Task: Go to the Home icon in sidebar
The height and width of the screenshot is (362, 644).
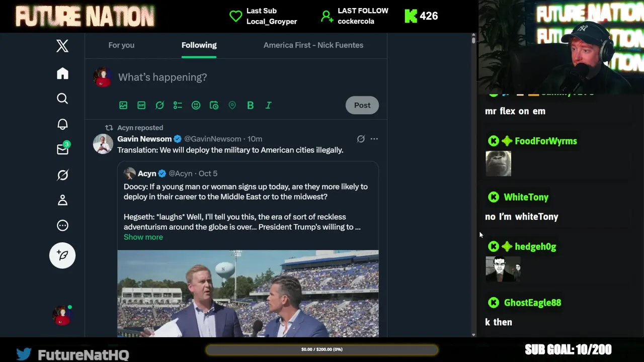Action: coord(62,73)
